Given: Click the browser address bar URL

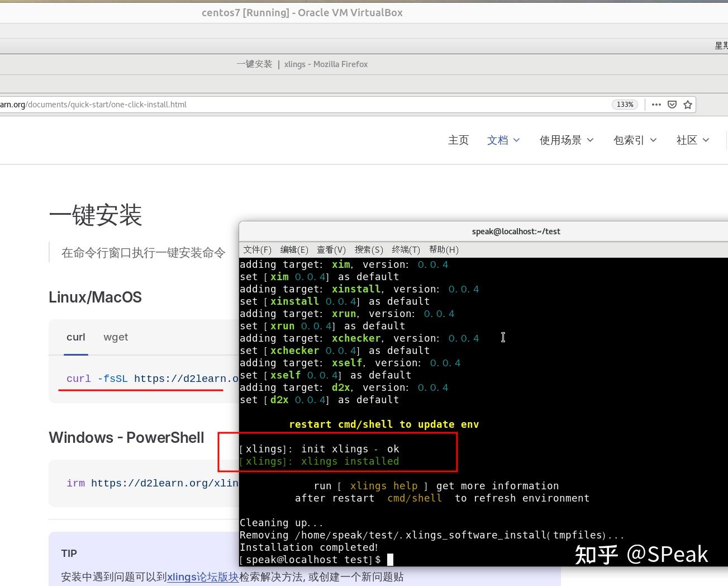Looking at the screenshot, I should 93,105.
